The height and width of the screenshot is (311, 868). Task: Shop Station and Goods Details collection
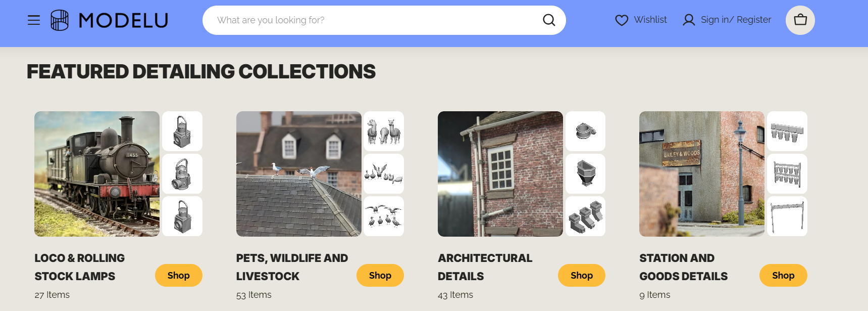pyautogui.click(x=783, y=276)
